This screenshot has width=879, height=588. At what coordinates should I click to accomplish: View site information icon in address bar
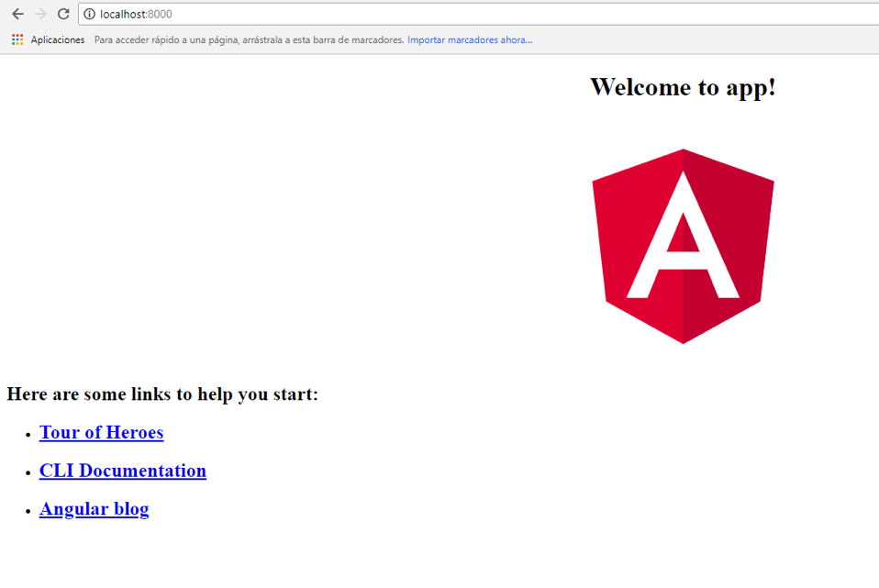(89, 14)
